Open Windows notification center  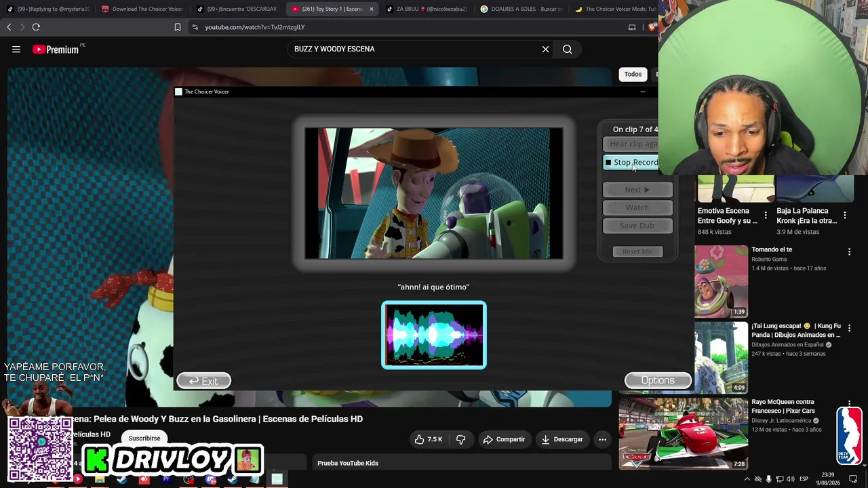pos(853,479)
